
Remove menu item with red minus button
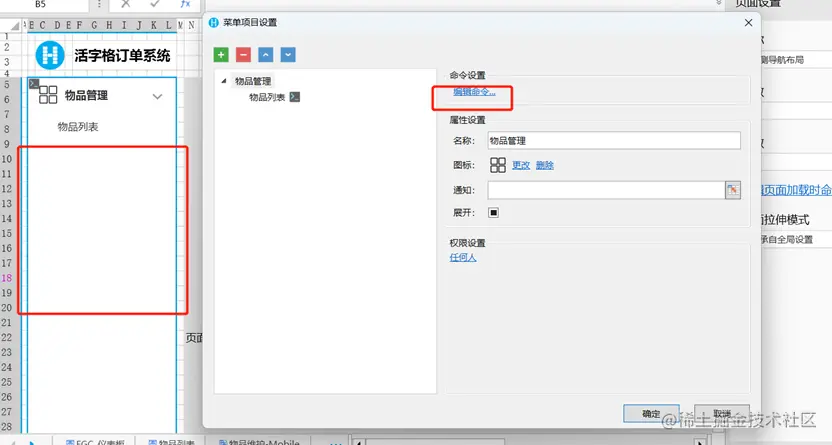click(244, 55)
